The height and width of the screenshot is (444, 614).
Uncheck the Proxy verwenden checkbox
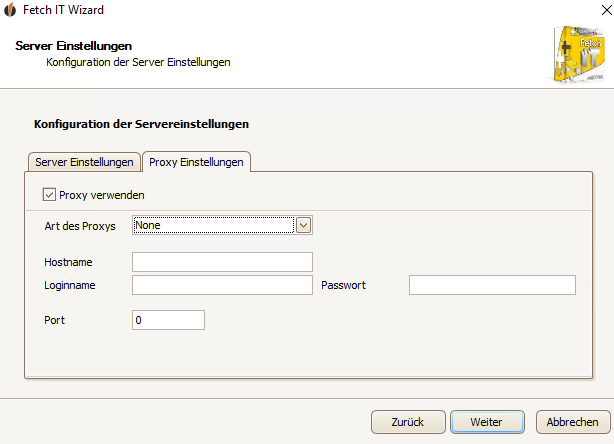[49, 195]
